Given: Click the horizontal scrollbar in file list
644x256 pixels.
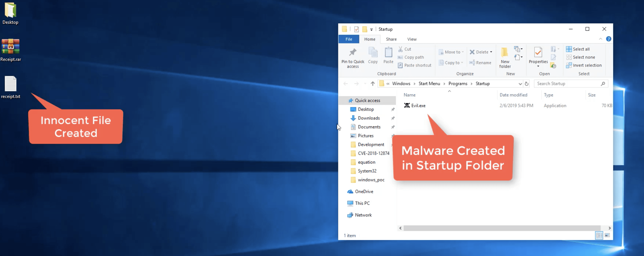Looking at the screenshot, I should (x=502, y=228).
